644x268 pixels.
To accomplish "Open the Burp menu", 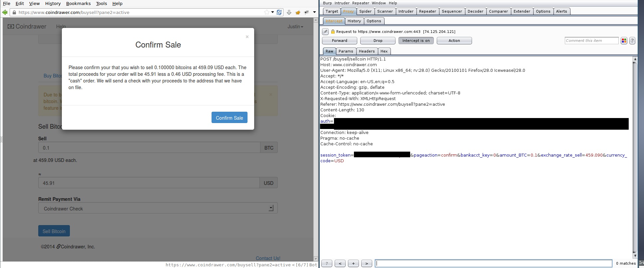I will coord(327,3).
